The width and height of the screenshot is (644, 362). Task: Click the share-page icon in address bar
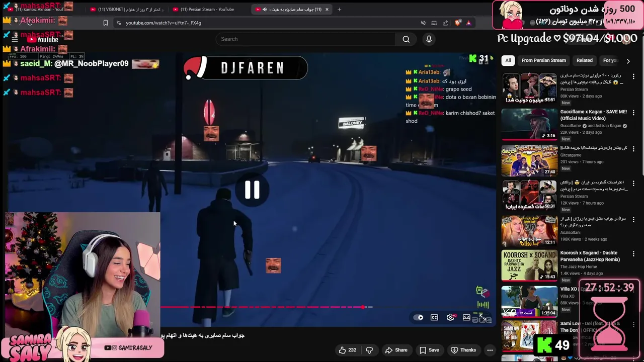point(445,23)
